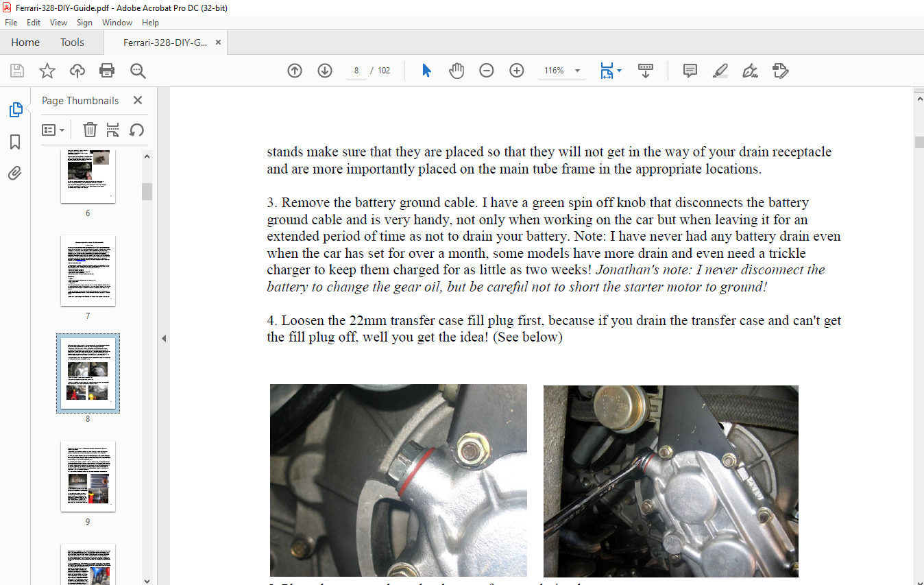Rotate page with the circular arrow icon
The height and width of the screenshot is (585, 924).
[136, 130]
